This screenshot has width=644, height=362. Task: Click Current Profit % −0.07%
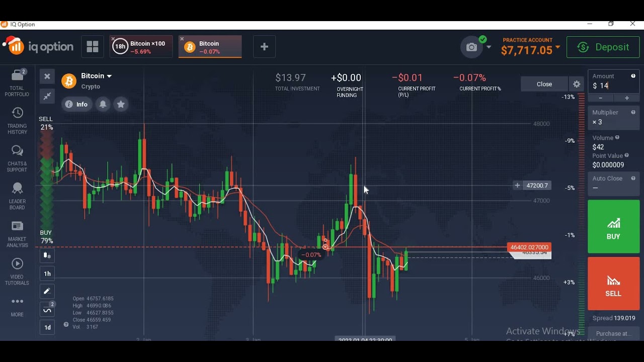(469, 78)
